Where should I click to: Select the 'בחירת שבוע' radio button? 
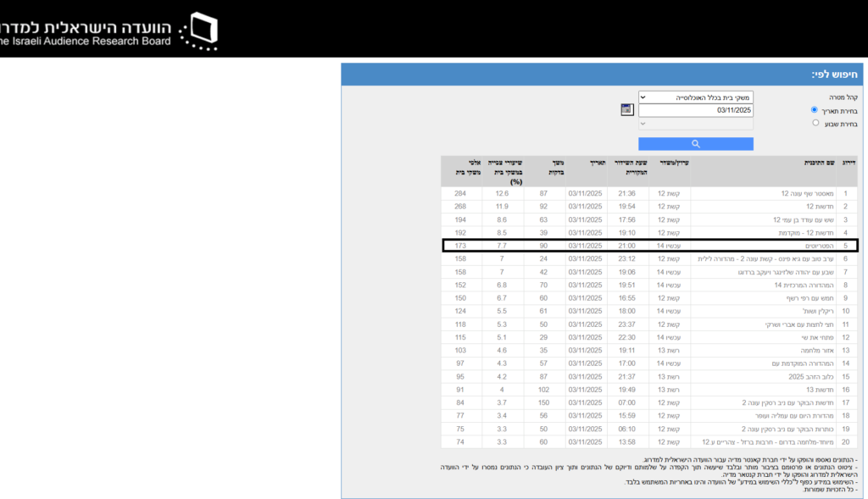tap(815, 123)
